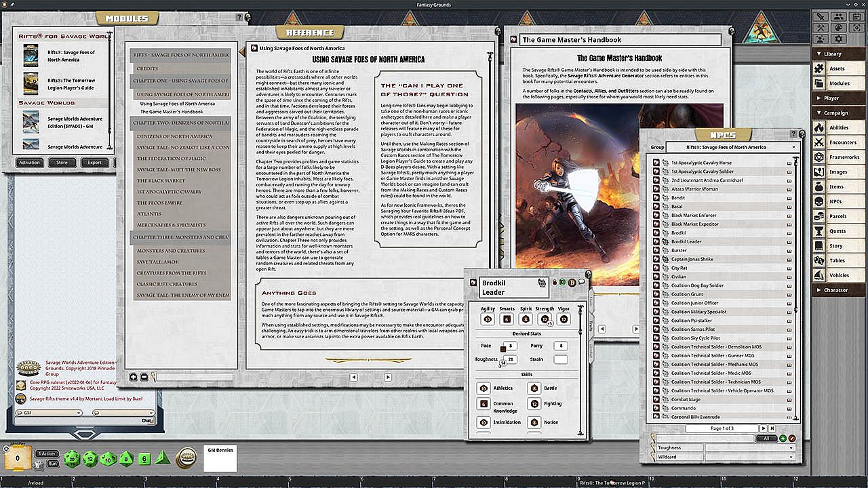Go to next NPC list page
The height and width of the screenshot is (488, 868).
[x=764, y=428]
